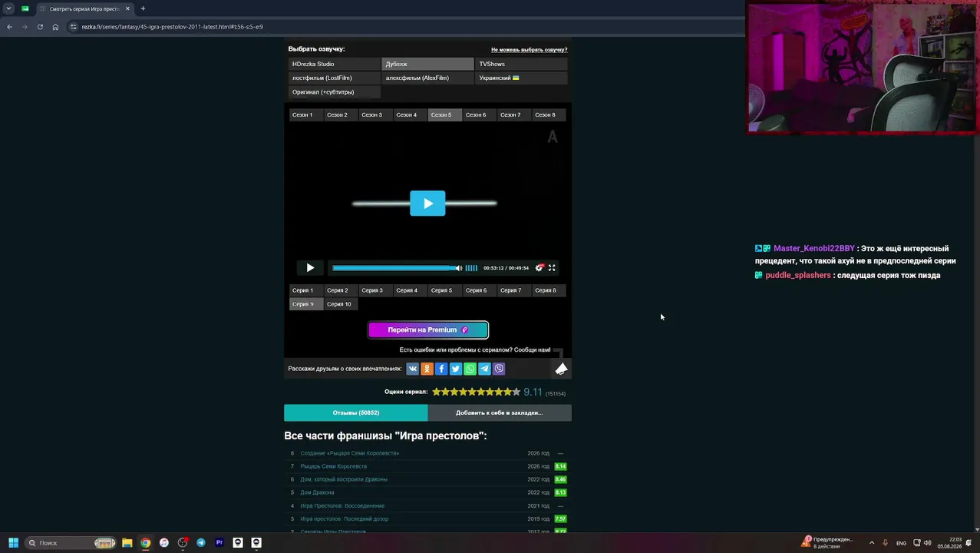Click taskbar search box Поиск
This screenshot has width=980, height=553.
coord(71,543)
